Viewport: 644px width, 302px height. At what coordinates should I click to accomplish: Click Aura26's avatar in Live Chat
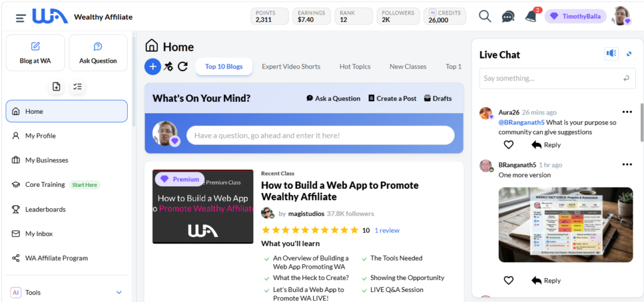pos(486,113)
